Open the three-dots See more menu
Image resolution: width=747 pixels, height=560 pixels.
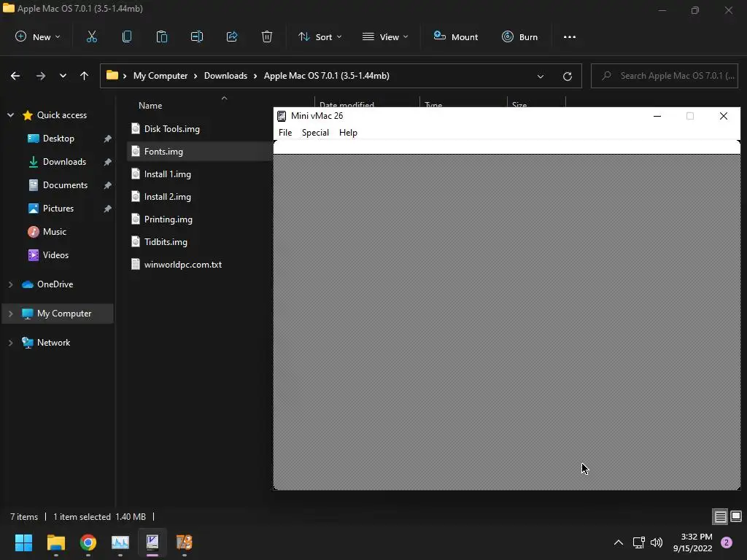569,36
